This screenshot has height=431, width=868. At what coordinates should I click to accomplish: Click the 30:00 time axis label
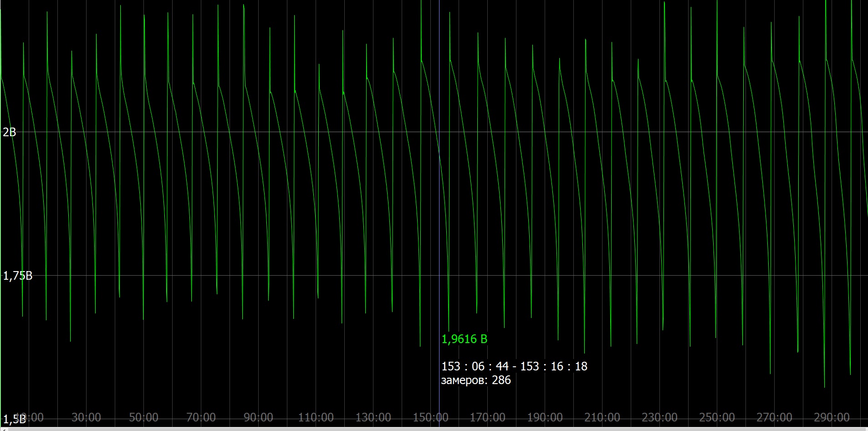86,417
